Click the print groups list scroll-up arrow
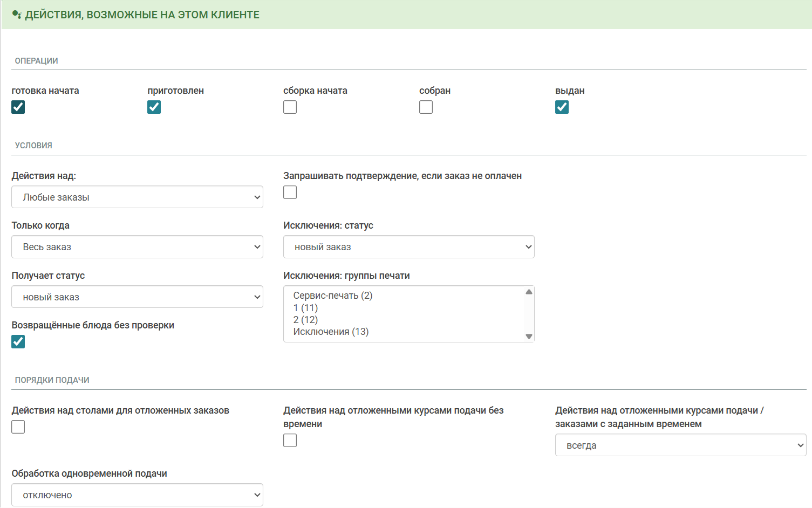 coord(529,292)
